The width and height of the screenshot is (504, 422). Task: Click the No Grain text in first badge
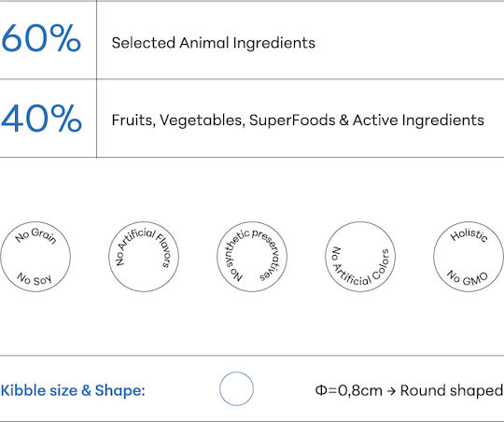point(35,235)
